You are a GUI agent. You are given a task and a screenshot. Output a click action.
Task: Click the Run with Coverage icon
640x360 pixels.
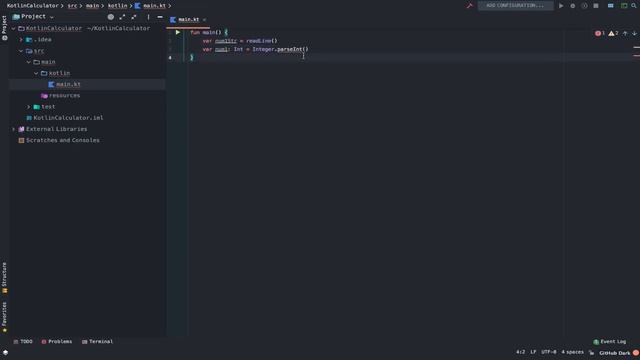(584, 6)
